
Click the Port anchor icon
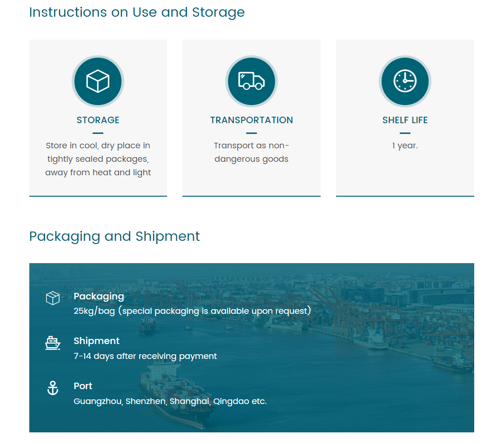53,388
